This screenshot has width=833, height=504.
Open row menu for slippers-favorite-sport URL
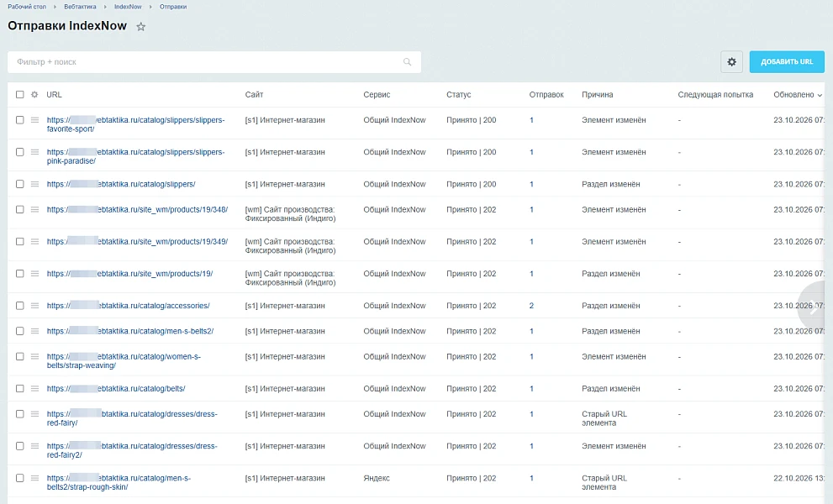tap(34, 120)
